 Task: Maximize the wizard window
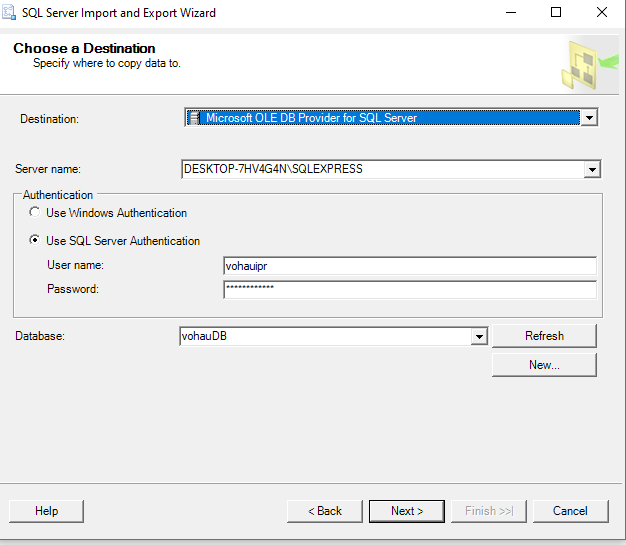click(x=556, y=13)
